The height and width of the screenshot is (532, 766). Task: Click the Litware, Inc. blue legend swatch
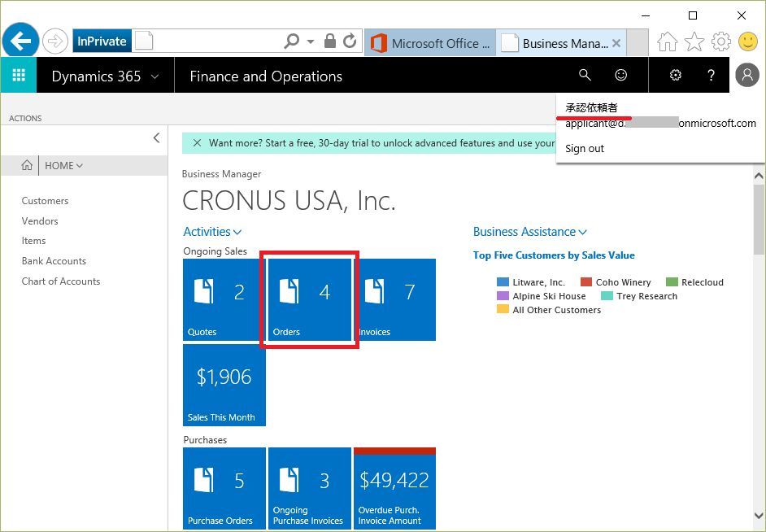coord(503,282)
